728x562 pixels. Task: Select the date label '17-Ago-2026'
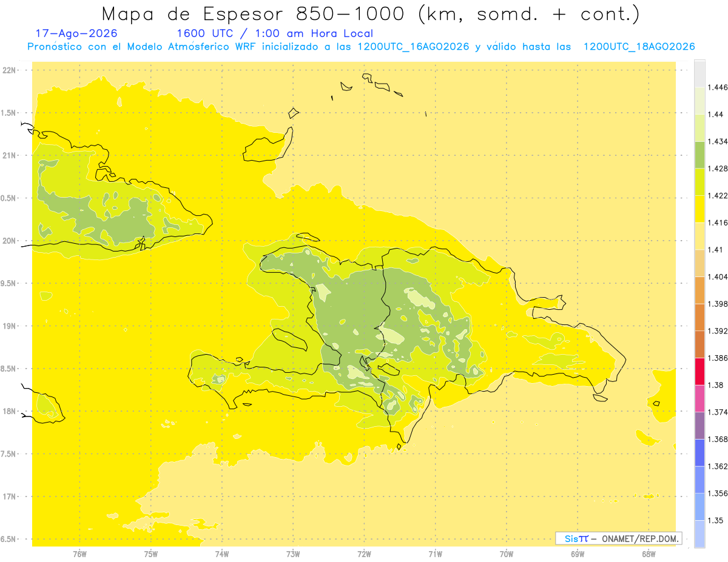(x=76, y=34)
